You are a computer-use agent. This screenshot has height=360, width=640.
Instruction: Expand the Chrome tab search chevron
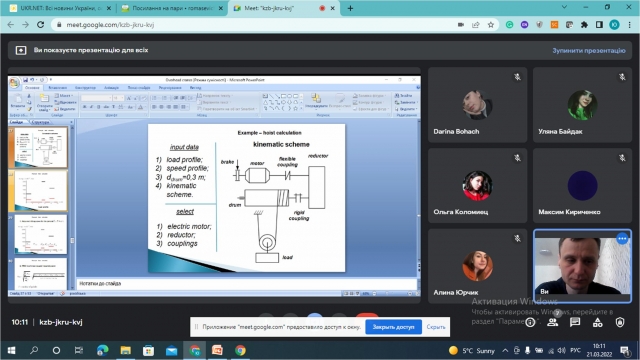[564, 7]
